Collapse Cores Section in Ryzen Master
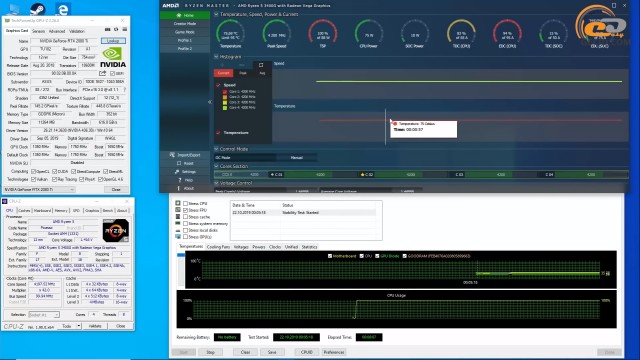The image size is (640, 360). (216, 166)
